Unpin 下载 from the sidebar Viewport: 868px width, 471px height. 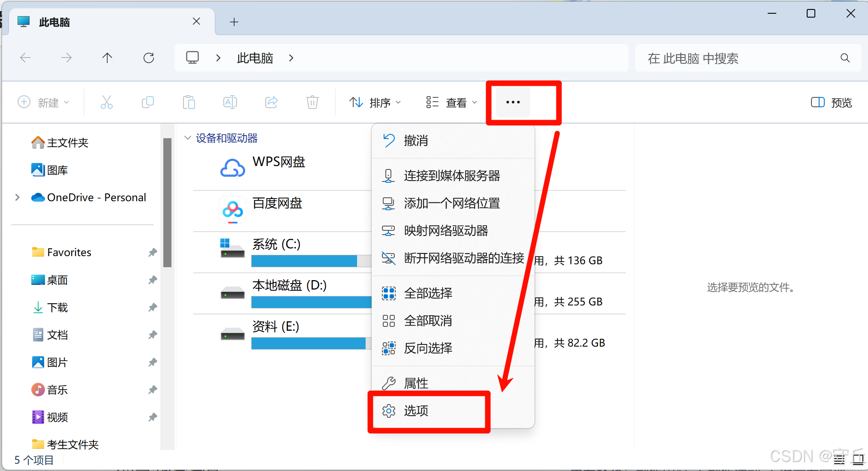point(153,307)
